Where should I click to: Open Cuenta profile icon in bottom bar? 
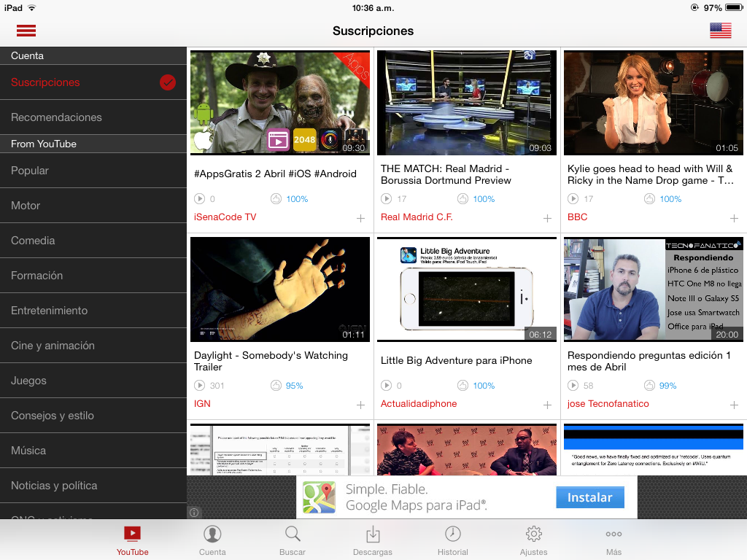tap(212, 534)
